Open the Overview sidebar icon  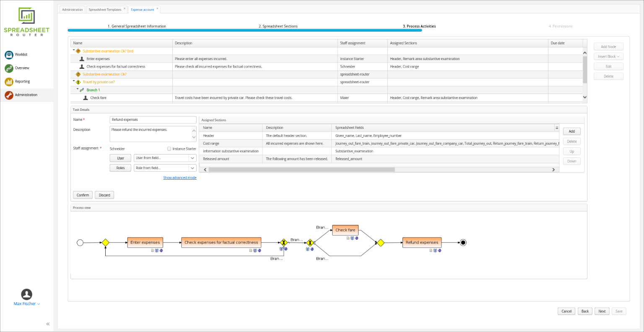click(x=9, y=68)
